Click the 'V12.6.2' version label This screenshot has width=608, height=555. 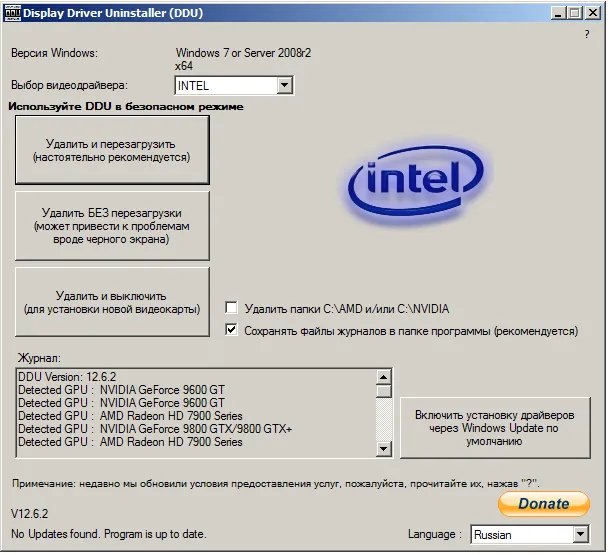29,514
